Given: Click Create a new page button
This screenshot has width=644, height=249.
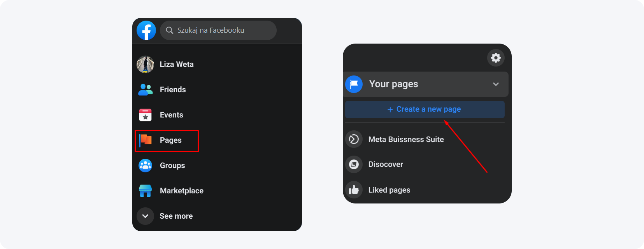Looking at the screenshot, I should tap(425, 109).
